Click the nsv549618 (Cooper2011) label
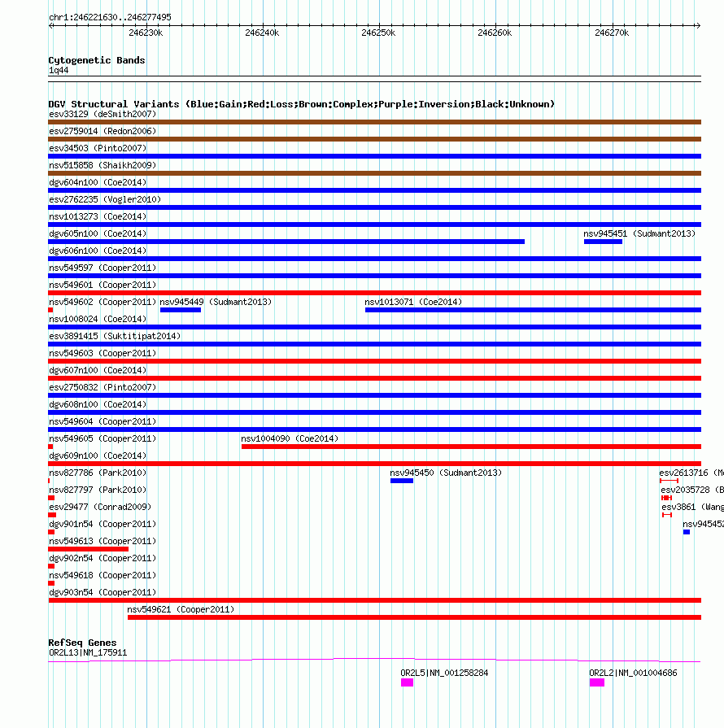Viewport: 724px width, 728px height. [102, 575]
